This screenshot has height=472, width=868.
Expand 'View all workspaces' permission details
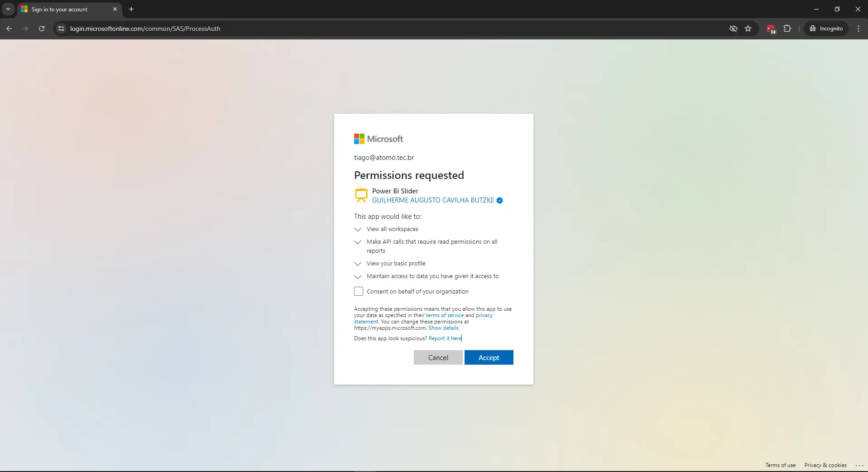(358, 229)
